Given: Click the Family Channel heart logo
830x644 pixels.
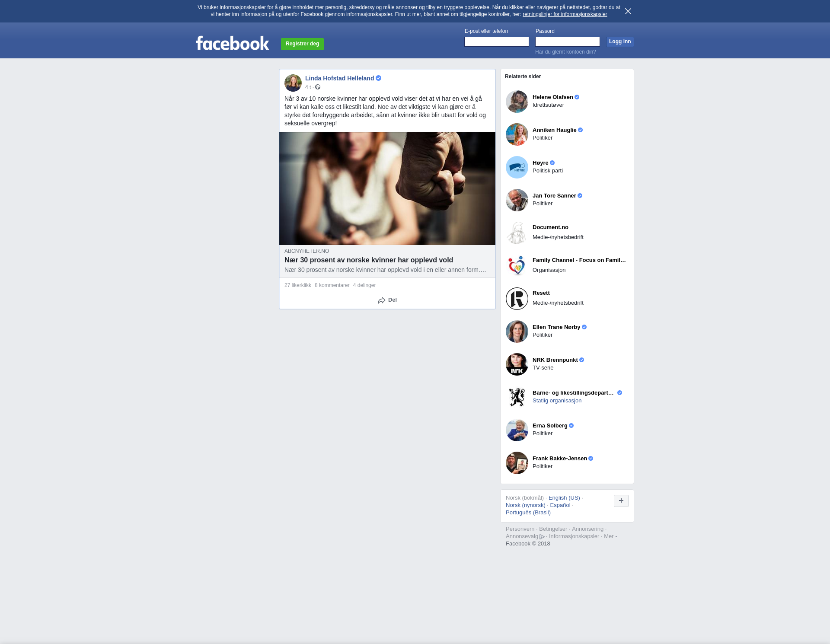Looking at the screenshot, I should pyautogui.click(x=517, y=266).
